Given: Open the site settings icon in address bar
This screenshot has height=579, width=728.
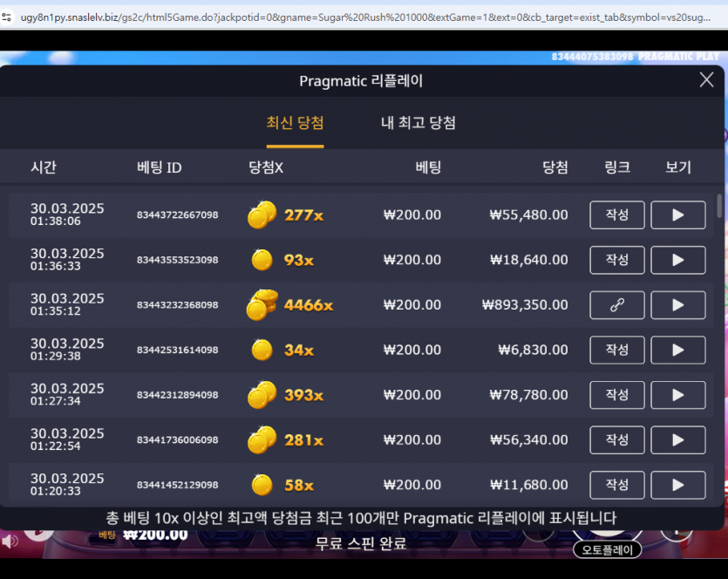Looking at the screenshot, I should pyautogui.click(x=6, y=17).
